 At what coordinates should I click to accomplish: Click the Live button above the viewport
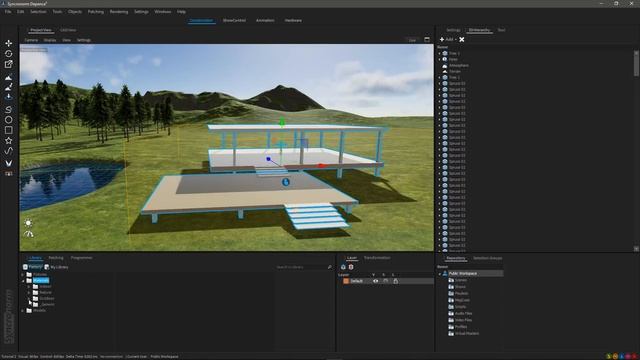click(412, 40)
